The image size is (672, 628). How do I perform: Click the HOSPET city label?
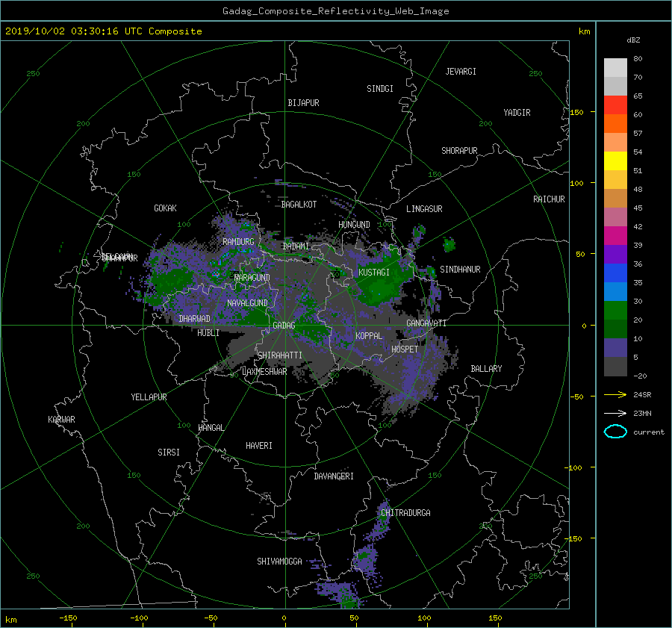coord(405,349)
